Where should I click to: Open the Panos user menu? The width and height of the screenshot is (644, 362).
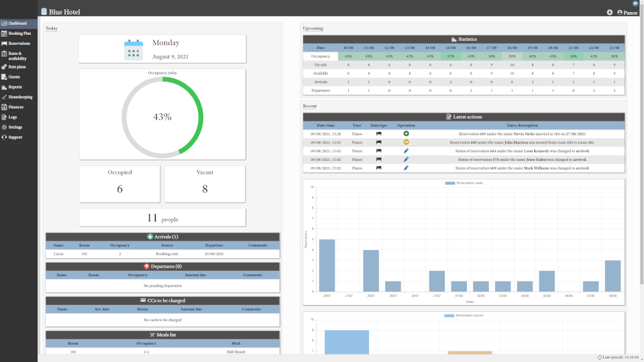(627, 12)
